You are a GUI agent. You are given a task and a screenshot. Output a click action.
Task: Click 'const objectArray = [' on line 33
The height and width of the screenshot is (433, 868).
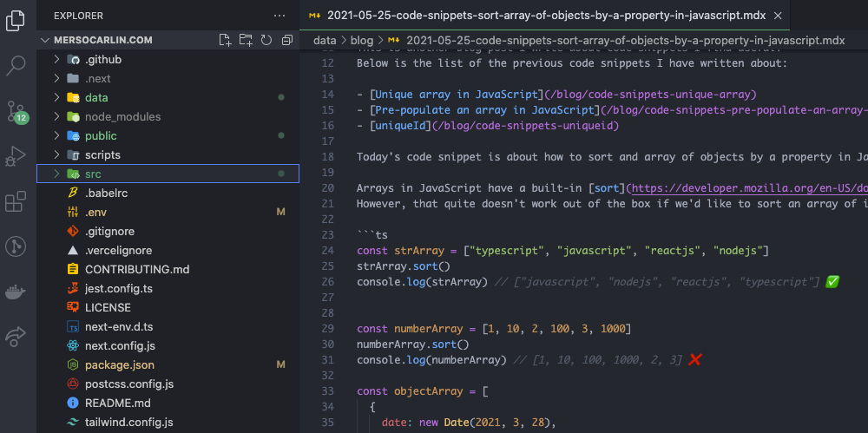pos(423,391)
